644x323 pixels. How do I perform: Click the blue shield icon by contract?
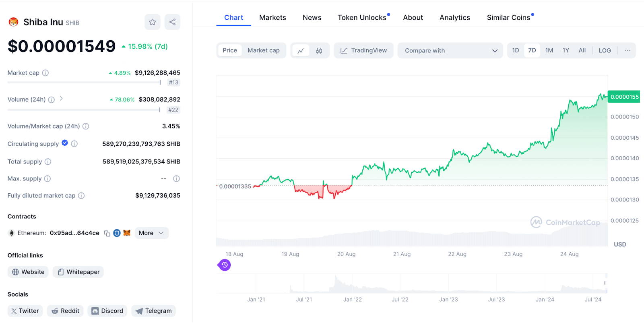[117, 233]
